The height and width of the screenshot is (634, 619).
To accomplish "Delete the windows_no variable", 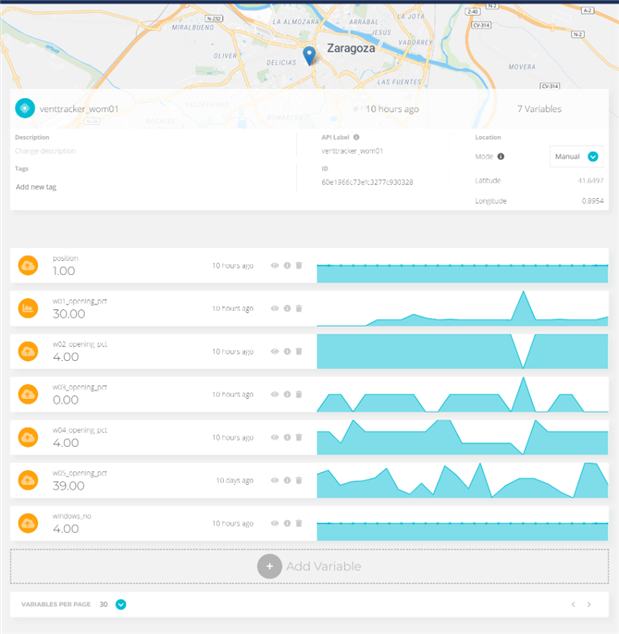I will (299, 523).
